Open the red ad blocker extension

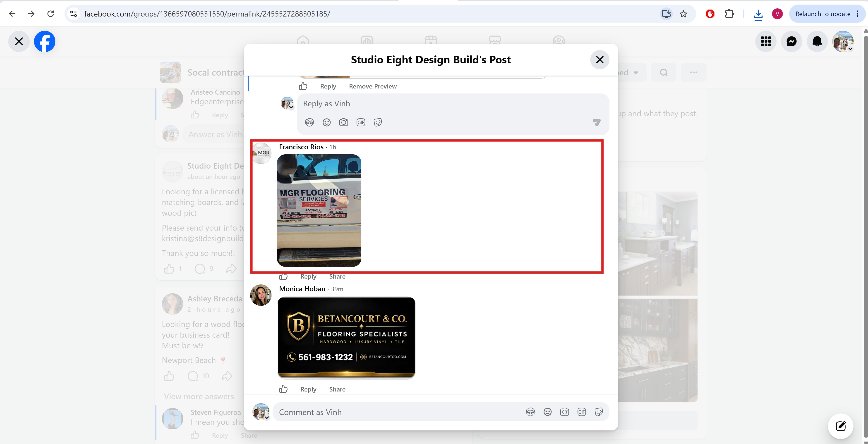tap(710, 14)
